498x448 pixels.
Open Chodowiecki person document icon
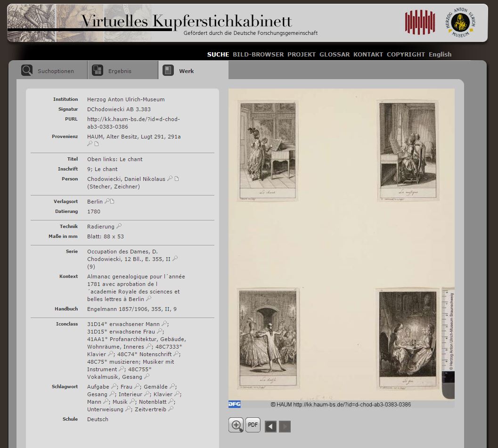pyautogui.click(x=177, y=179)
